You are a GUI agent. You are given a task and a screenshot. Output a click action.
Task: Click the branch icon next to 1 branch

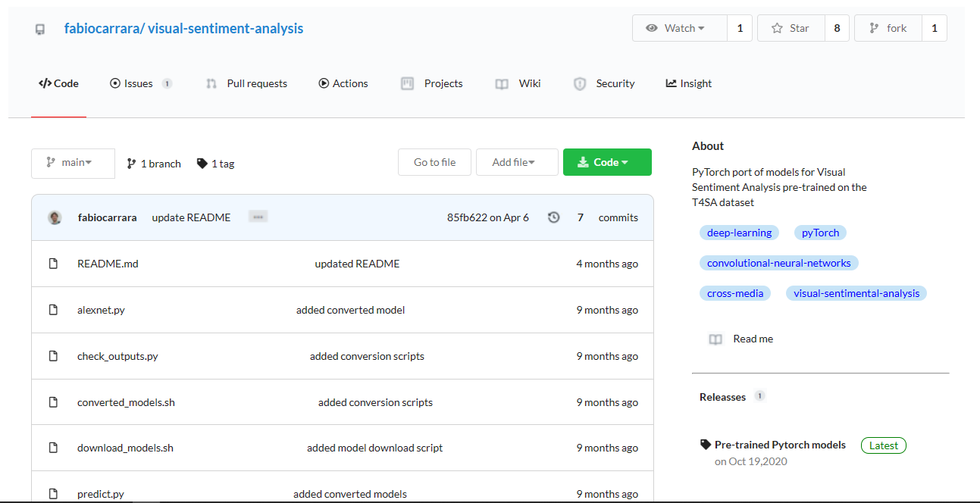pos(130,163)
